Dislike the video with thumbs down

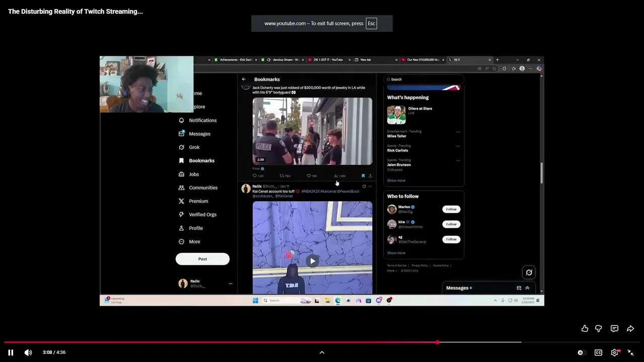599,328
